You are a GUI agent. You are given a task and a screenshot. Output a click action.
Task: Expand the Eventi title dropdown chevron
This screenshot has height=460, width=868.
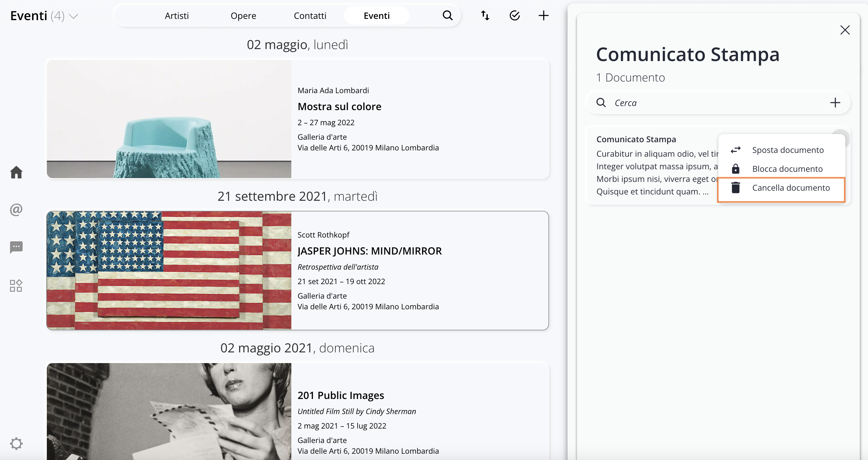click(x=74, y=16)
